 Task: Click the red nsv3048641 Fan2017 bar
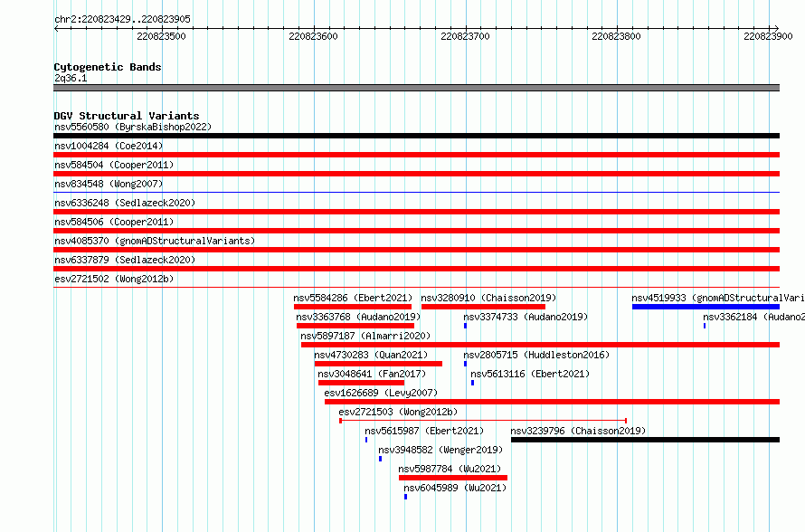coord(362,383)
